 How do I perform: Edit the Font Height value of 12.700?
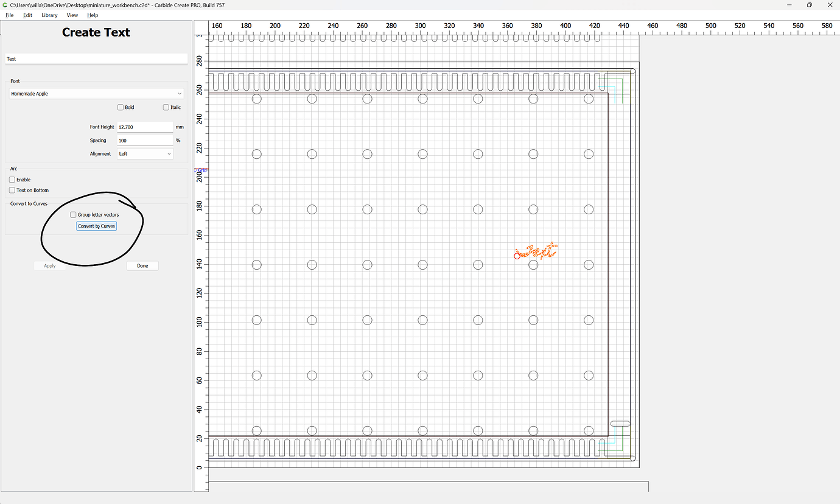coord(145,127)
